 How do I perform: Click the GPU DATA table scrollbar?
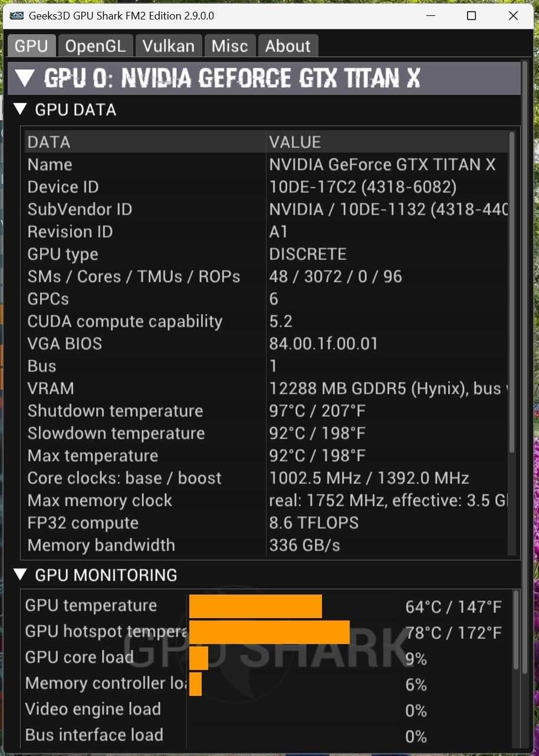pyautogui.click(x=511, y=292)
